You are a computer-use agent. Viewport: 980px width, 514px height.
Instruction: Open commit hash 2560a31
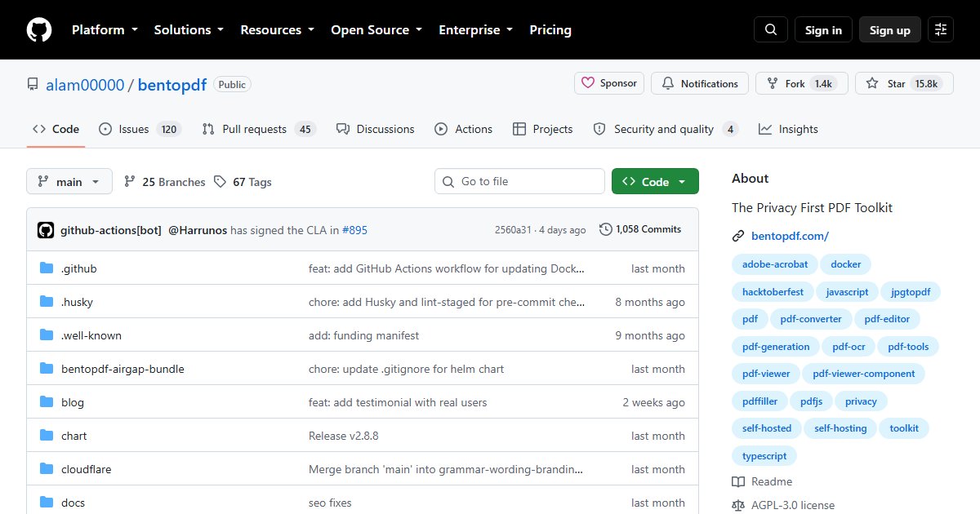[x=514, y=230]
